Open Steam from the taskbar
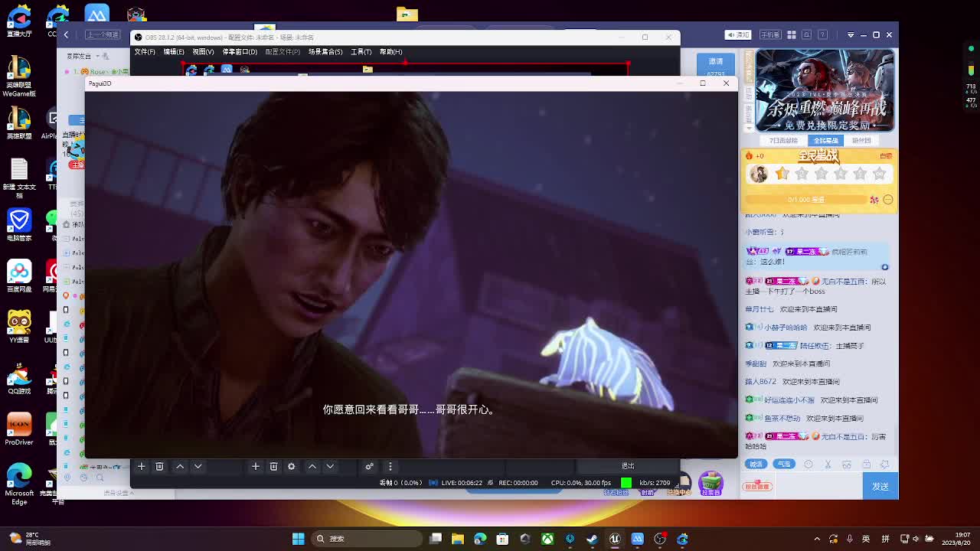Viewport: 980px width, 551px height. click(x=592, y=539)
